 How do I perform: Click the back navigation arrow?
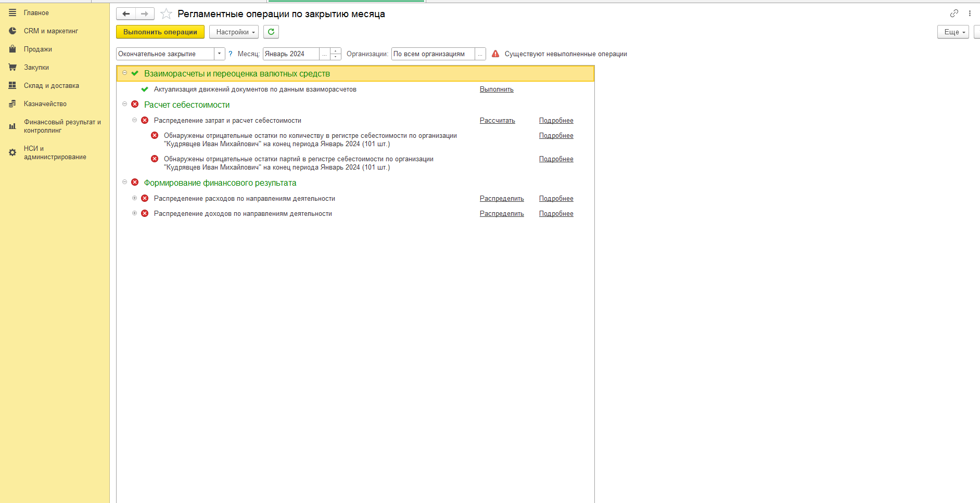pos(126,14)
